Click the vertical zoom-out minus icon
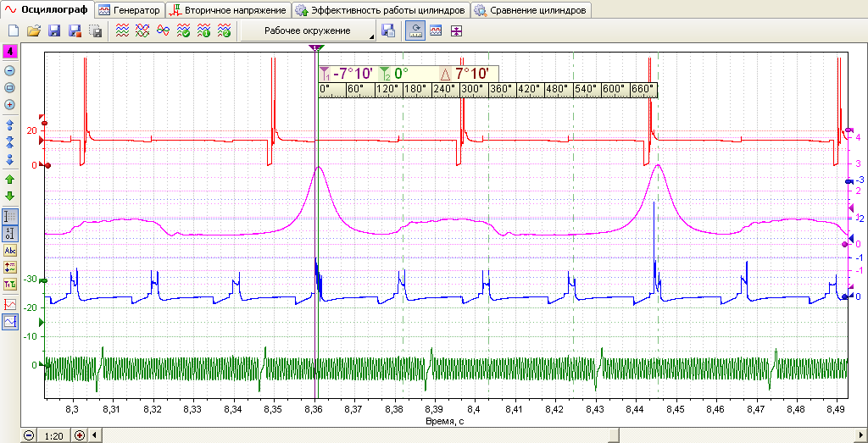Image resolution: width=868 pixels, height=443 pixels. [10, 71]
